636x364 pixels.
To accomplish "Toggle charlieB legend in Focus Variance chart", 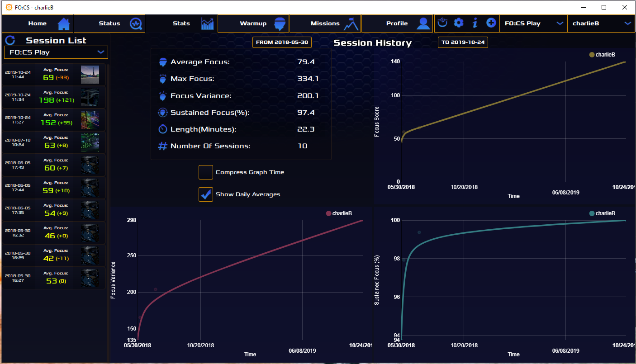I will [339, 213].
